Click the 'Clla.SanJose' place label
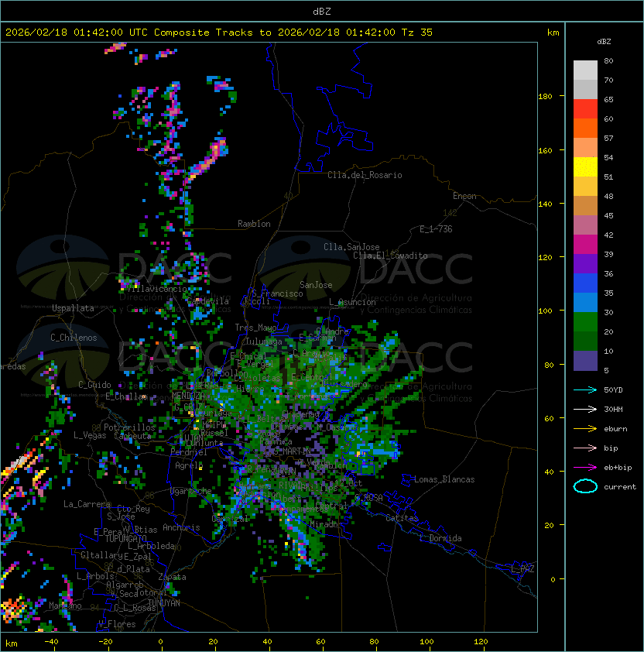 coord(351,247)
